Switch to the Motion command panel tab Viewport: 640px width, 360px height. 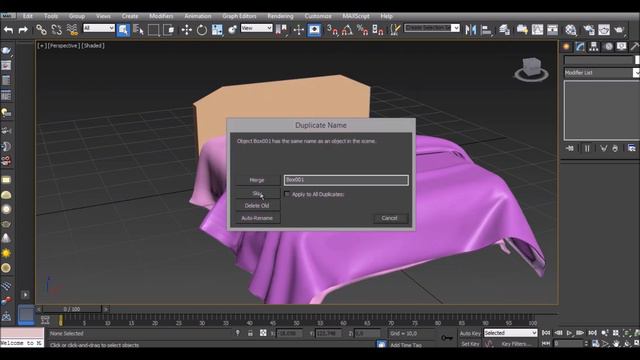tap(608, 47)
